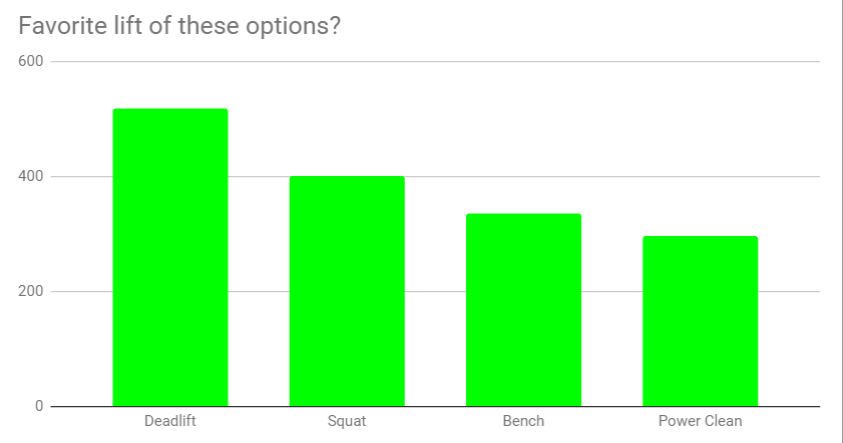Image resolution: width=843 pixels, height=443 pixels.
Task: Click the green Bench bar
Action: click(523, 310)
